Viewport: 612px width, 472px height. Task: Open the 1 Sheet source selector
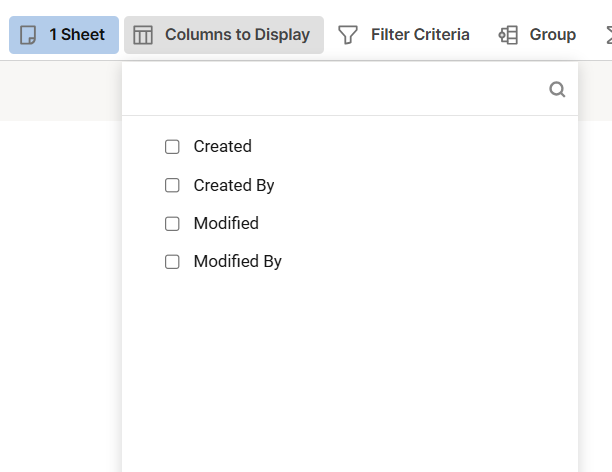(64, 35)
